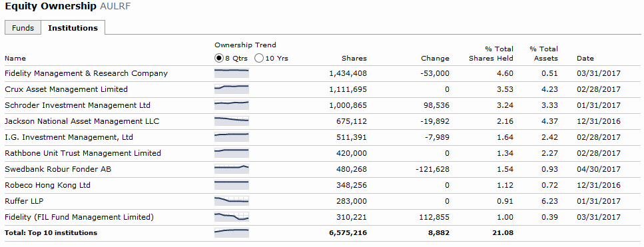Click the Name column header

click(15, 59)
